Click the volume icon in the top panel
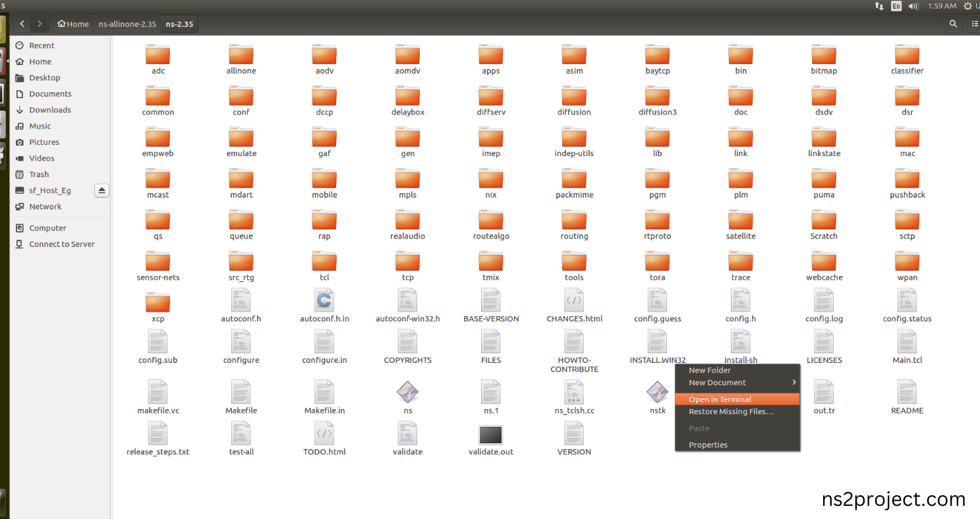Viewport: 980px width, 519px height. [x=913, y=6]
